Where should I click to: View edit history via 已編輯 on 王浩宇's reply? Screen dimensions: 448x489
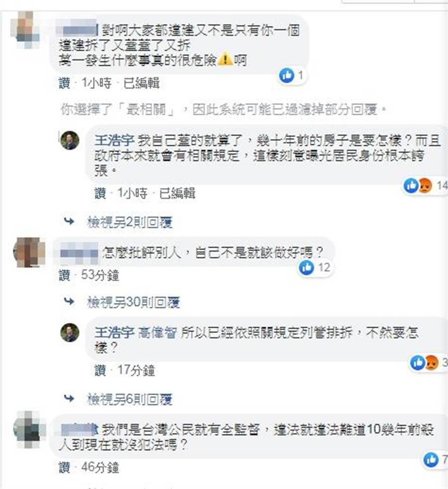(177, 194)
